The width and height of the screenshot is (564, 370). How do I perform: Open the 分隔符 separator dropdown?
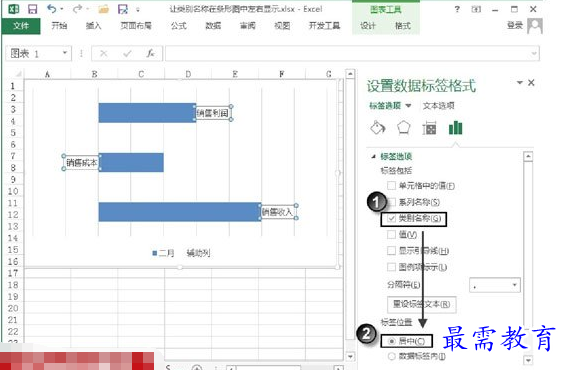(x=495, y=285)
